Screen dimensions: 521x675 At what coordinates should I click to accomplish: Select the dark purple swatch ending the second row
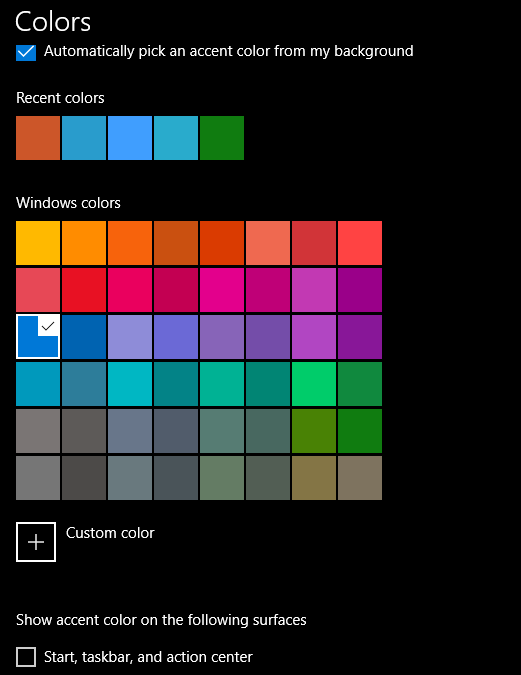click(360, 290)
